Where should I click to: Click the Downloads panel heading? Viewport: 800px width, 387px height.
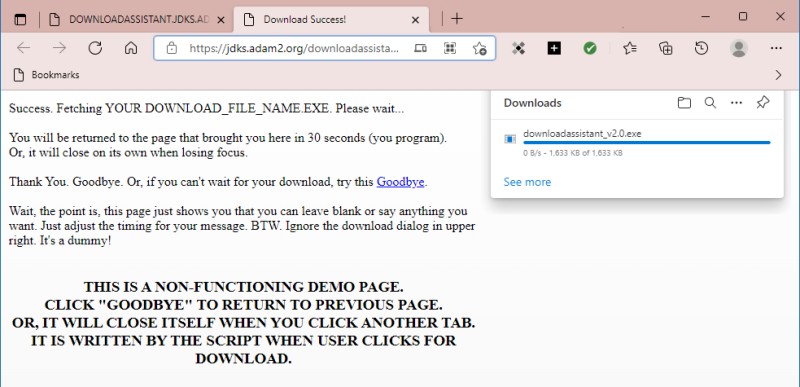(x=533, y=103)
